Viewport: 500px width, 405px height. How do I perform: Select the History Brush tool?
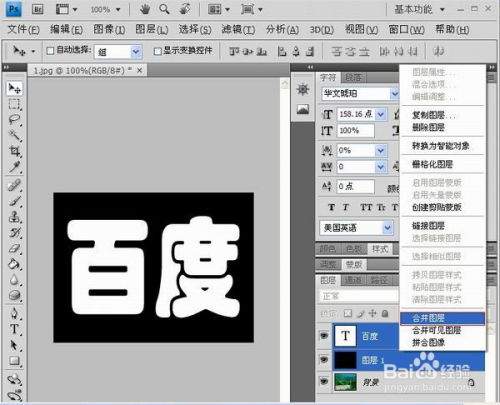(14, 233)
